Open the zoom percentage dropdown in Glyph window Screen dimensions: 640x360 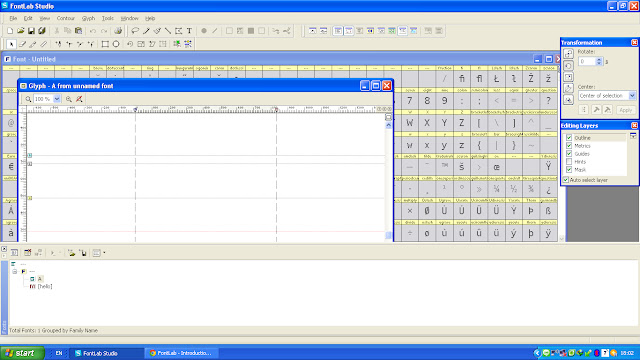click(57, 99)
